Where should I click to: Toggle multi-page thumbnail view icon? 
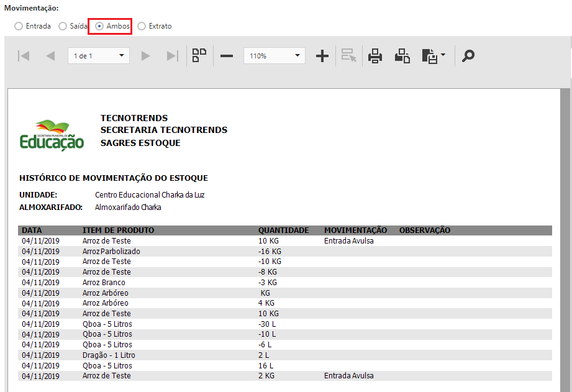point(199,56)
